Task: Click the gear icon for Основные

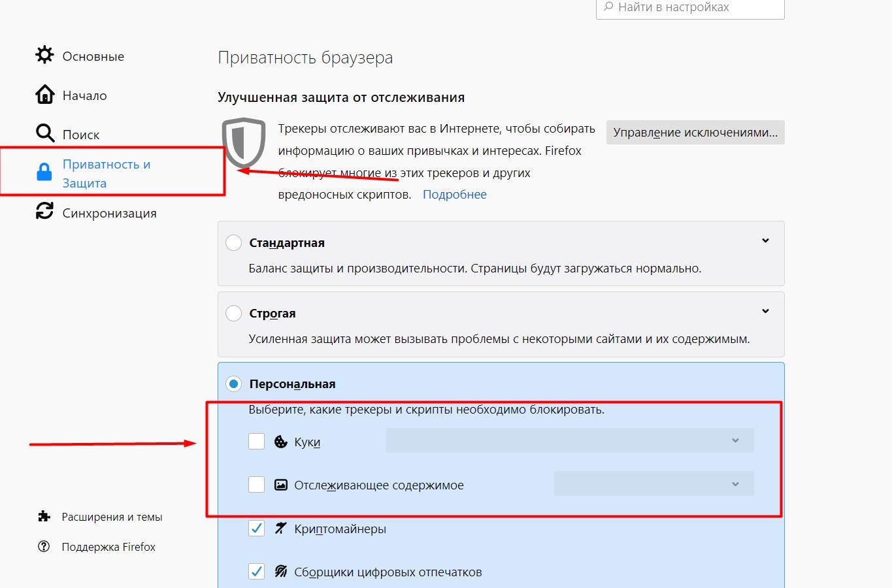Action: [x=44, y=55]
